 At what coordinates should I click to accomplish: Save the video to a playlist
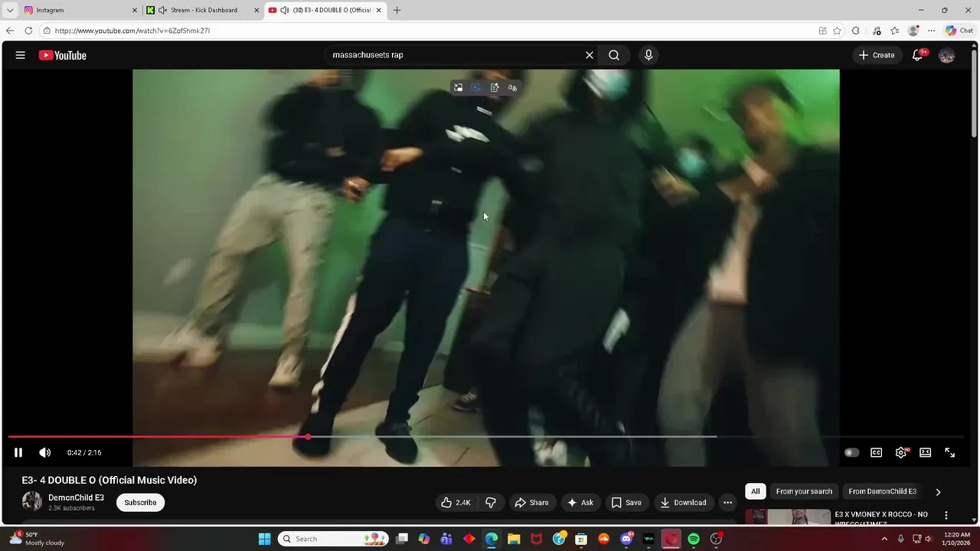pos(626,503)
